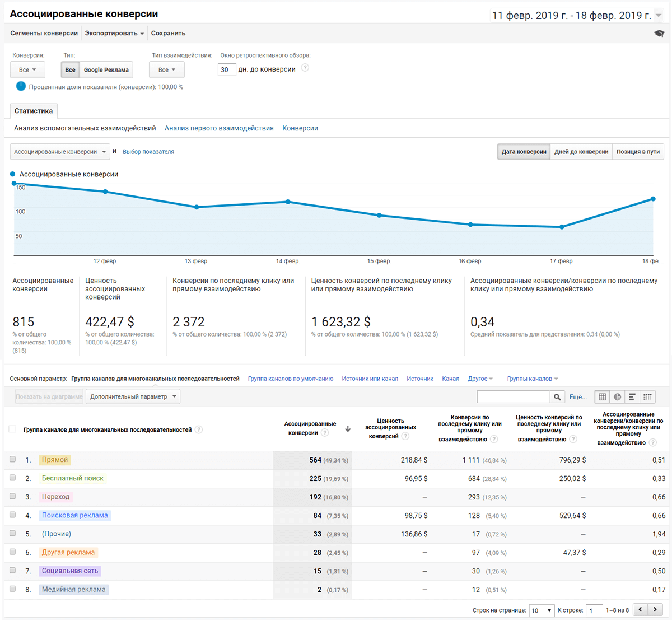Select the Дней до конверсии tab

pos(581,151)
